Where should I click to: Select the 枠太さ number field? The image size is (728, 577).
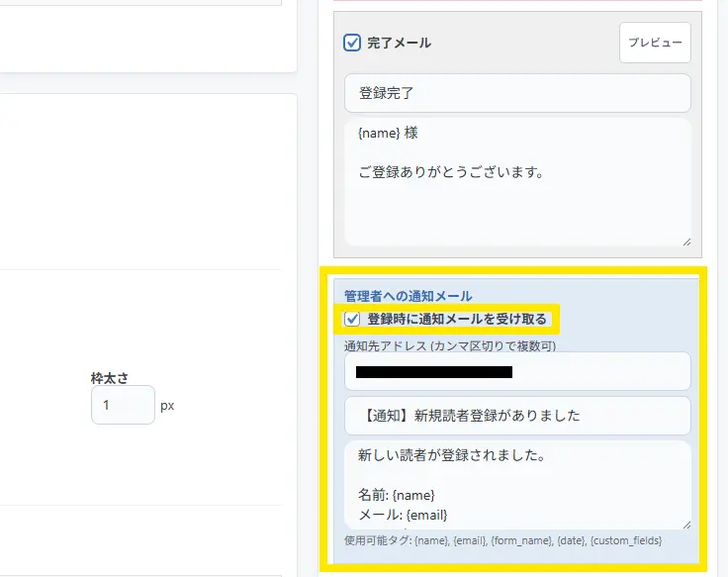pos(122,405)
